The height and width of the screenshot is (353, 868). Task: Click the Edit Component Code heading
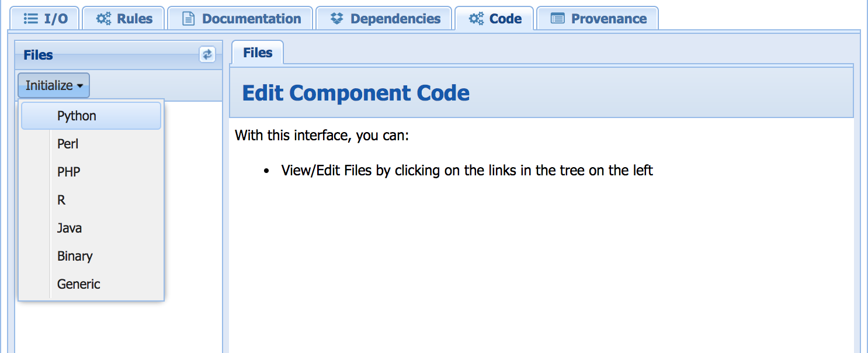pyautogui.click(x=356, y=93)
